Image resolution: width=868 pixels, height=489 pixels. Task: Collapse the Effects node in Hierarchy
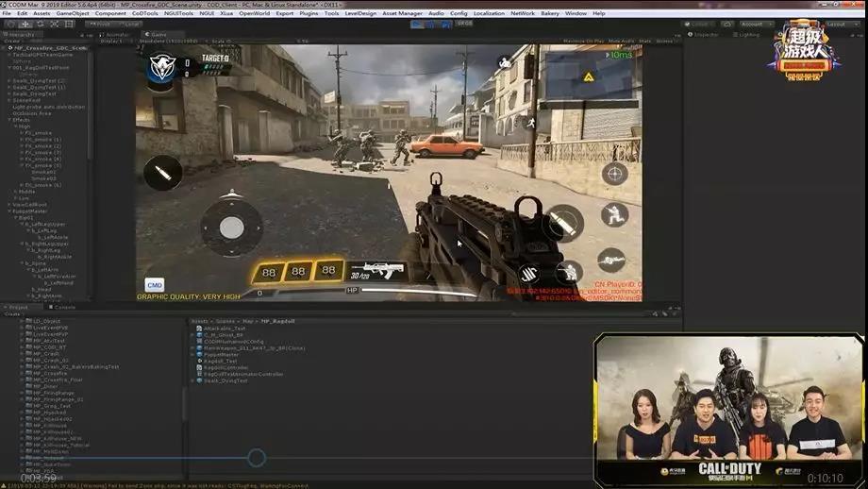click(x=9, y=120)
